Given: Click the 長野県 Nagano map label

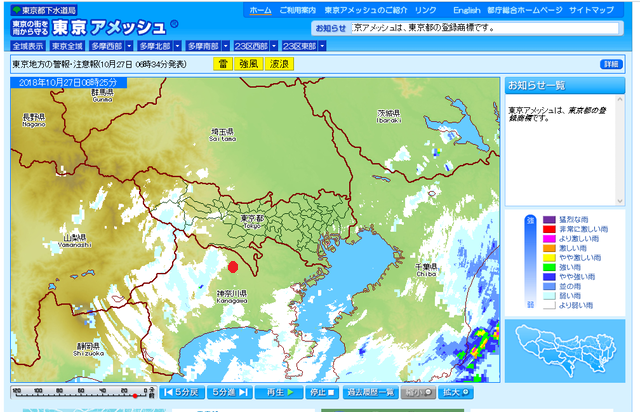Looking at the screenshot, I should (34, 120).
